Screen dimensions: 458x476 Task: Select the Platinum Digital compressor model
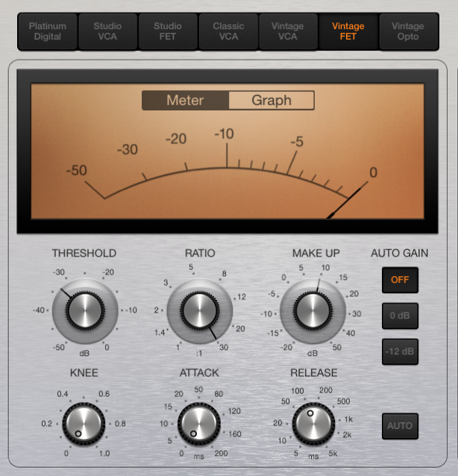point(47,31)
